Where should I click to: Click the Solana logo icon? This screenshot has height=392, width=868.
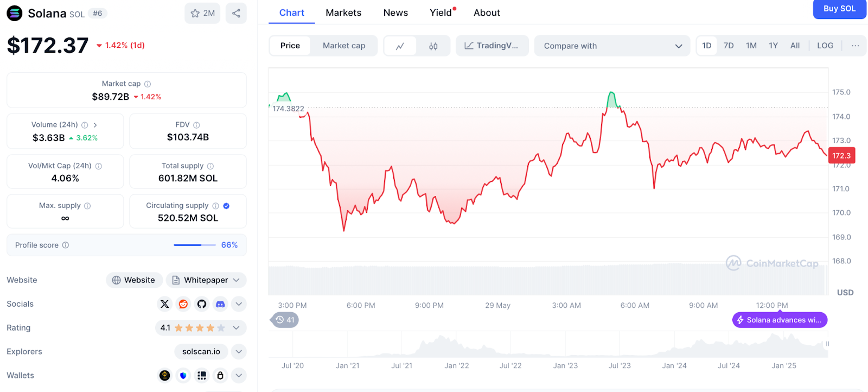[15, 13]
